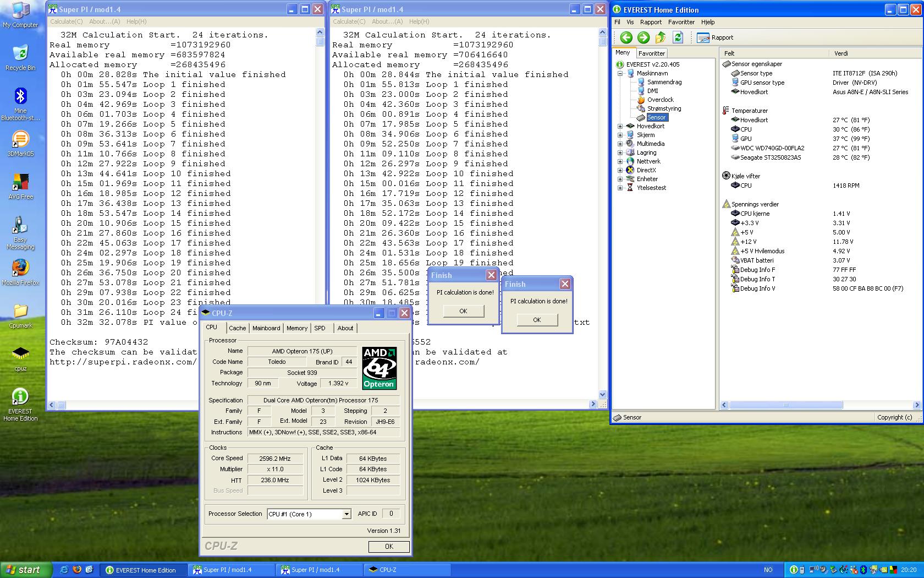
Task: Select the Bluetooth places desktop icon
Action: pos(20,104)
